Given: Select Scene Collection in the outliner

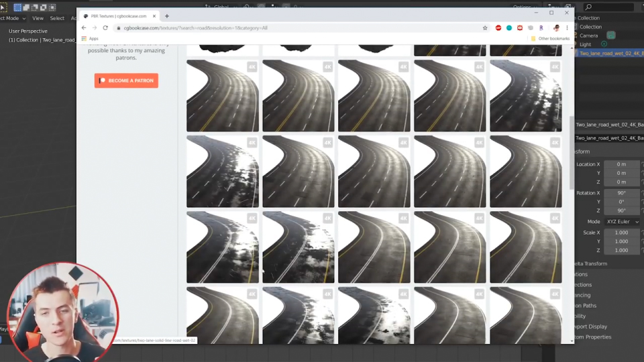Looking at the screenshot, I should pyautogui.click(x=588, y=18).
